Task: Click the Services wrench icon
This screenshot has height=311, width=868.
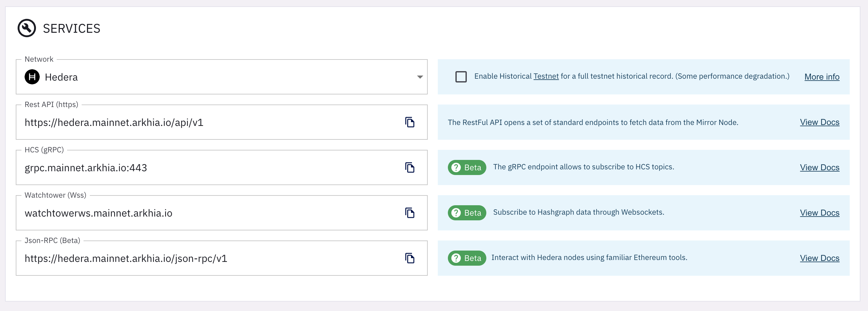Action: coord(26,28)
